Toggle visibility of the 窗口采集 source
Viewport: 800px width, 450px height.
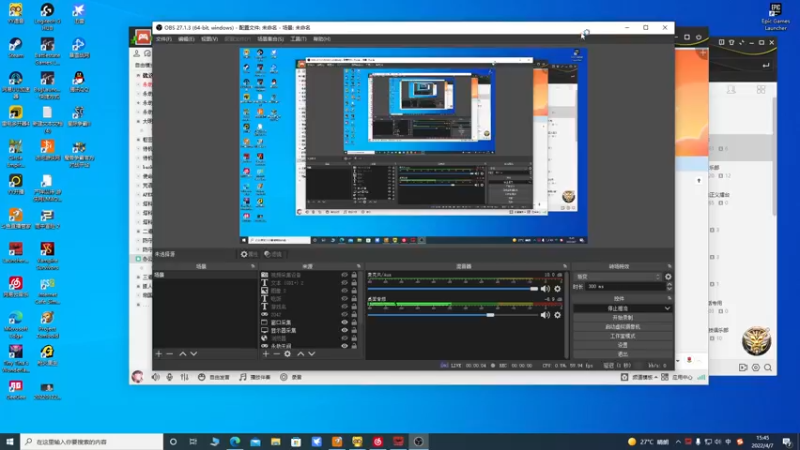[x=344, y=322]
